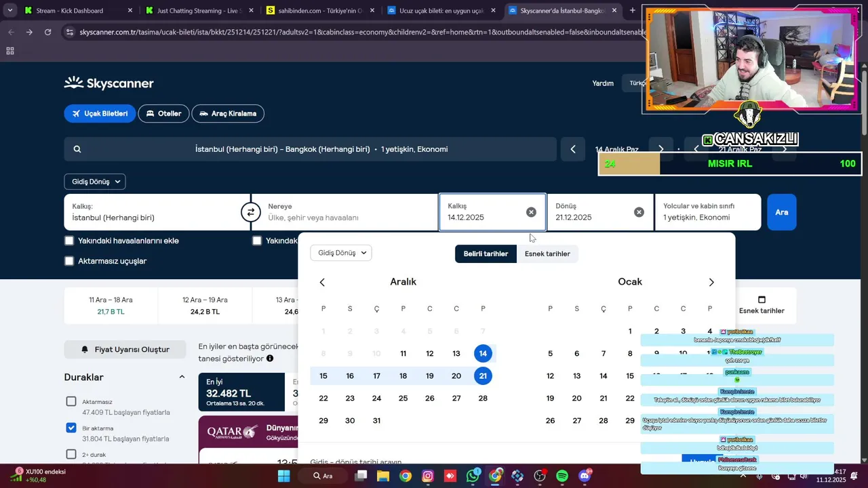868x488 pixels.
Task: Open site information icon in address bar
Action: (69, 32)
